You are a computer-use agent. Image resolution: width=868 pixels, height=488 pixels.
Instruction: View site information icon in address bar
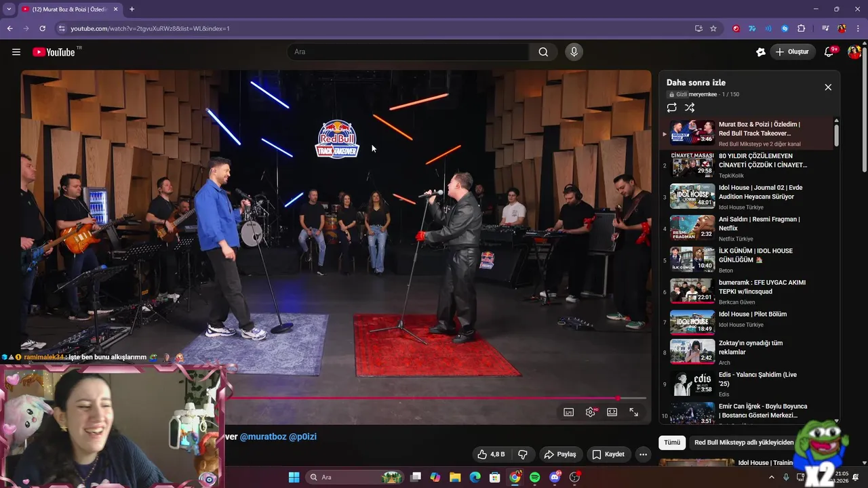62,28
